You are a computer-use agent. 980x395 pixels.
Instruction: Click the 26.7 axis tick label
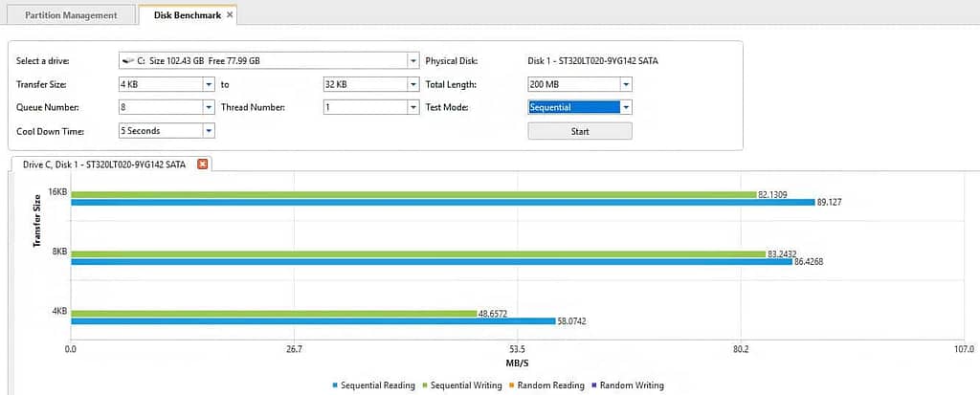tap(294, 349)
